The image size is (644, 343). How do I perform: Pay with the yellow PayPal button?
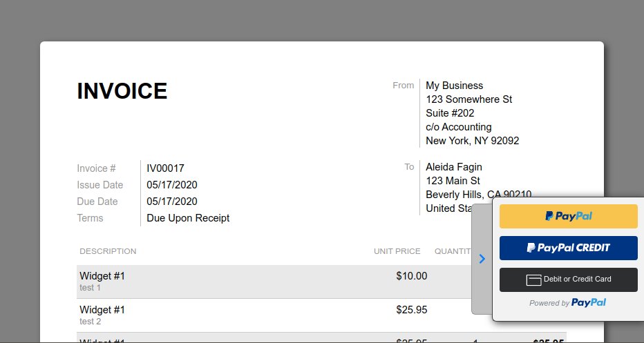click(569, 216)
